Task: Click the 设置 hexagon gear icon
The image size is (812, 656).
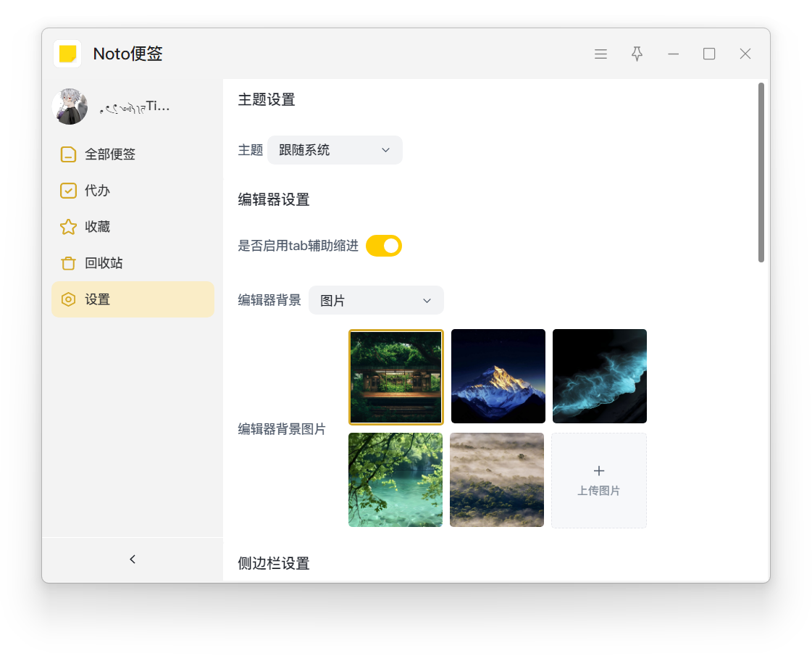Action: [x=68, y=299]
